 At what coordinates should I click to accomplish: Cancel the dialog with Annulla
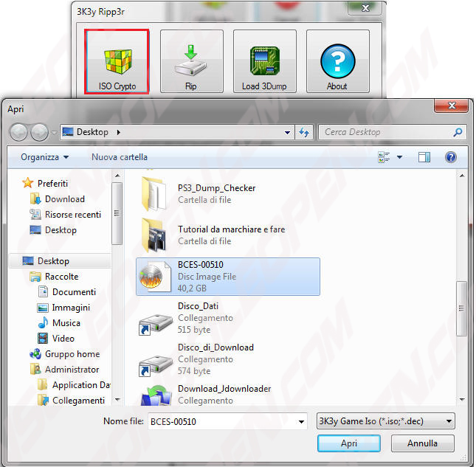[x=423, y=443]
